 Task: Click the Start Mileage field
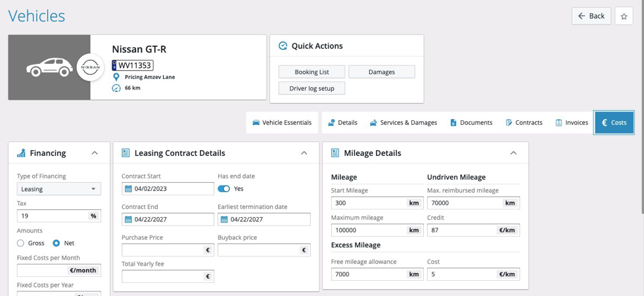[x=377, y=203]
